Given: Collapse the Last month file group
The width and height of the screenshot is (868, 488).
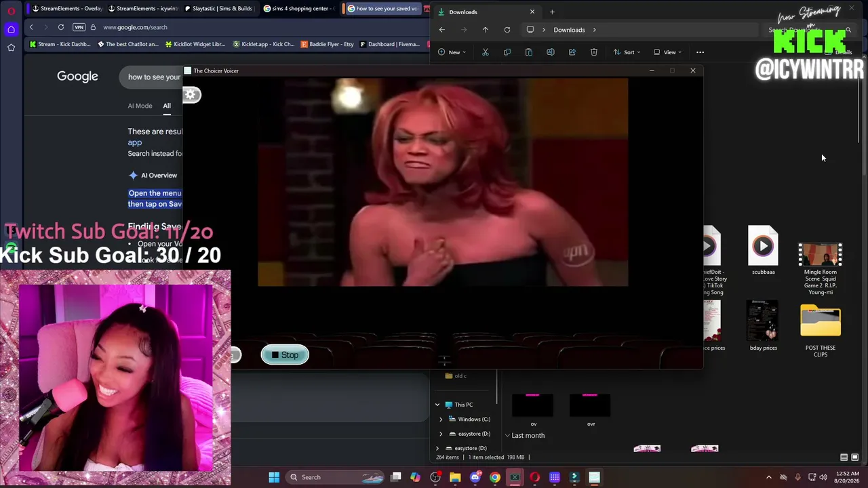Looking at the screenshot, I should tap(507, 436).
